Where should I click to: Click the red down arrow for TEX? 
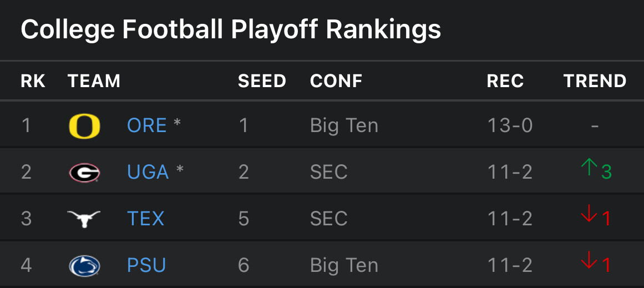pos(589,214)
